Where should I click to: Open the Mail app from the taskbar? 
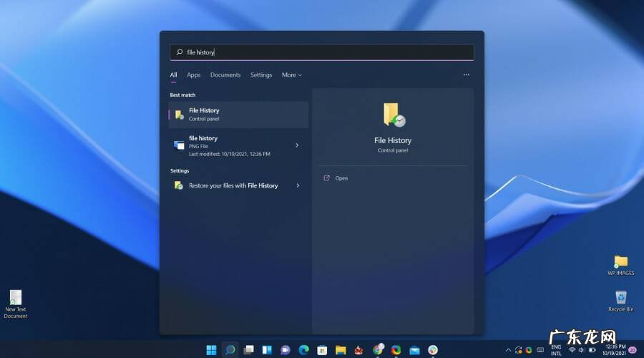click(414, 350)
